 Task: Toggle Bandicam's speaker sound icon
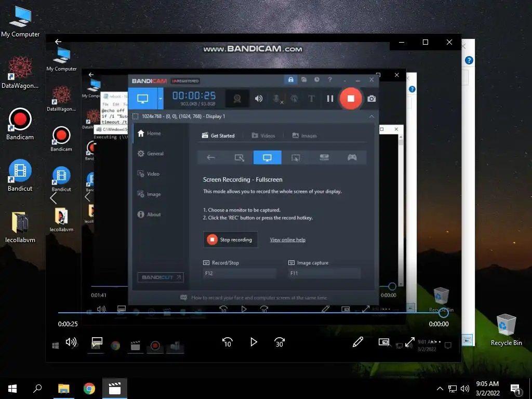point(259,99)
